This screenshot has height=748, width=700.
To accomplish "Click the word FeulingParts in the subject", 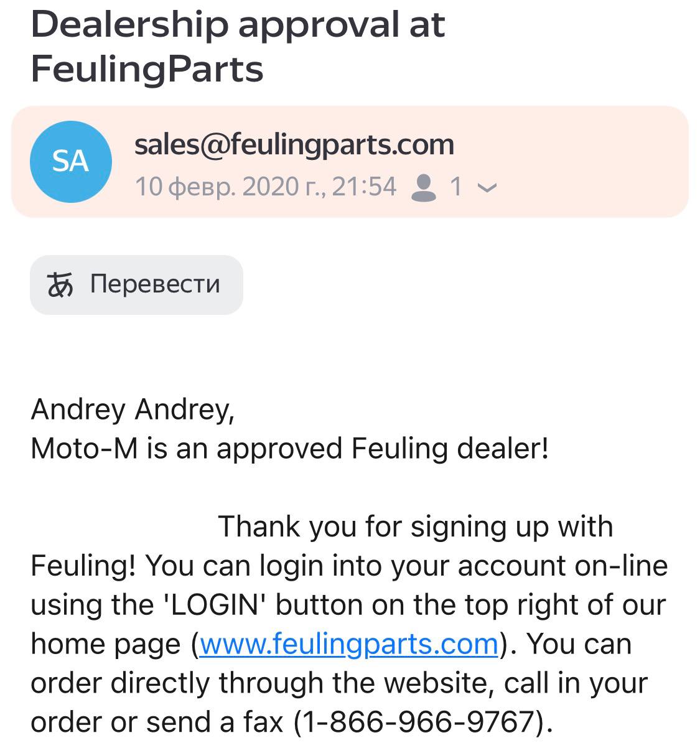I will 147,68.
